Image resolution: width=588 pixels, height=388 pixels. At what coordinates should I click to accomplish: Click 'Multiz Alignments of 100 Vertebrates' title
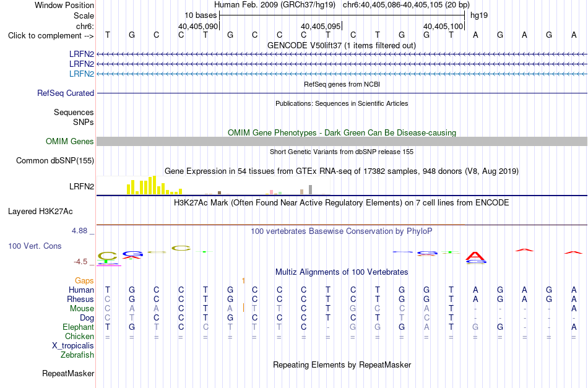click(x=342, y=272)
